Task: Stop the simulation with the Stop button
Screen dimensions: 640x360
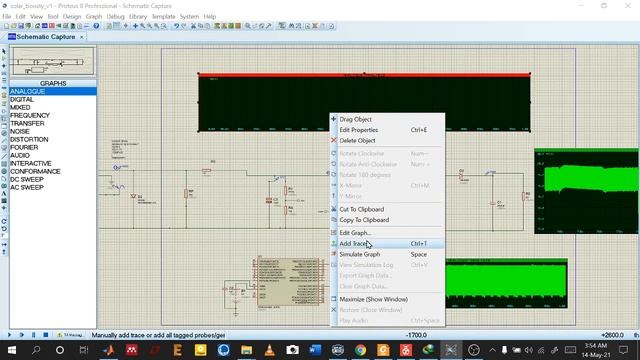Action: click(x=46, y=335)
